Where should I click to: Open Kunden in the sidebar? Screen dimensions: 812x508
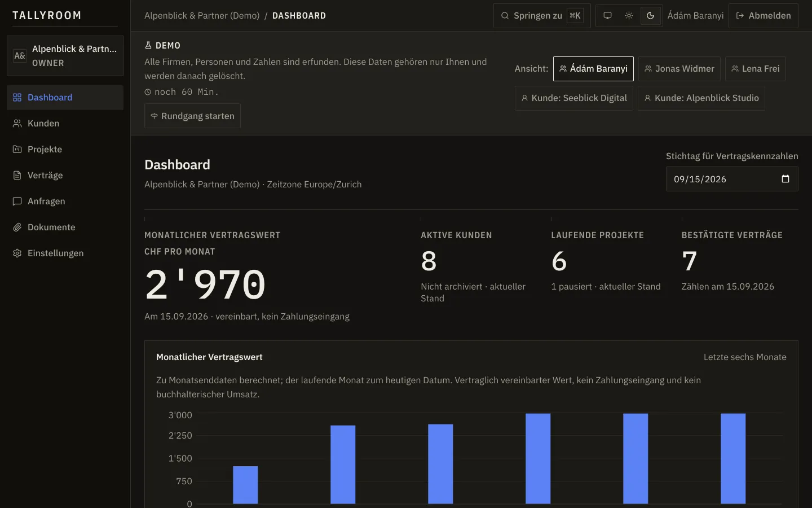[65, 124]
